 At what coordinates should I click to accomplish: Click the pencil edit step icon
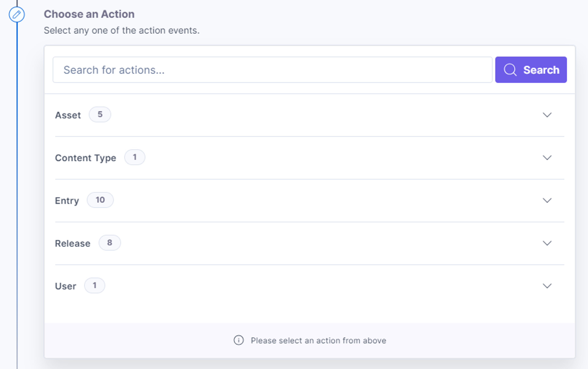pyautogui.click(x=17, y=15)
